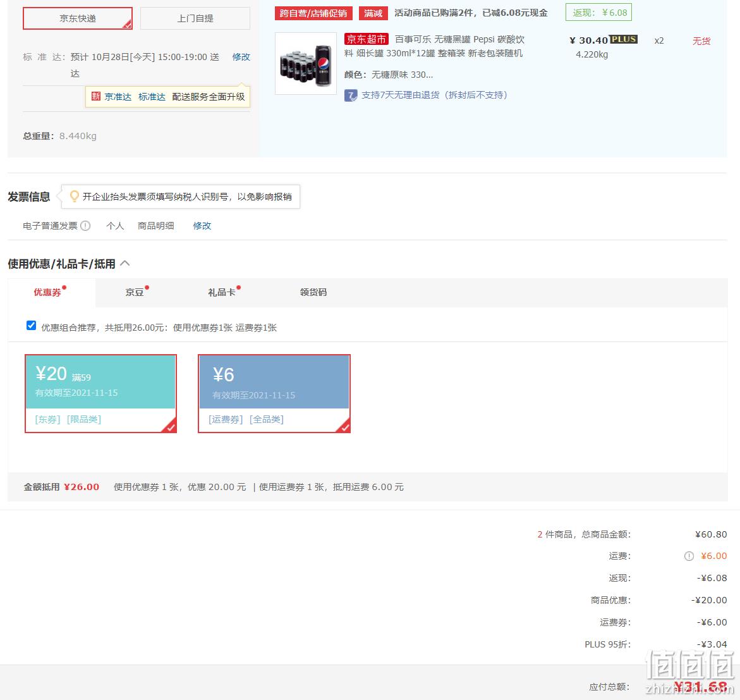The image size is (740, 700).
Task: Select 京东快递 delivery option
Action: (77, 18)
